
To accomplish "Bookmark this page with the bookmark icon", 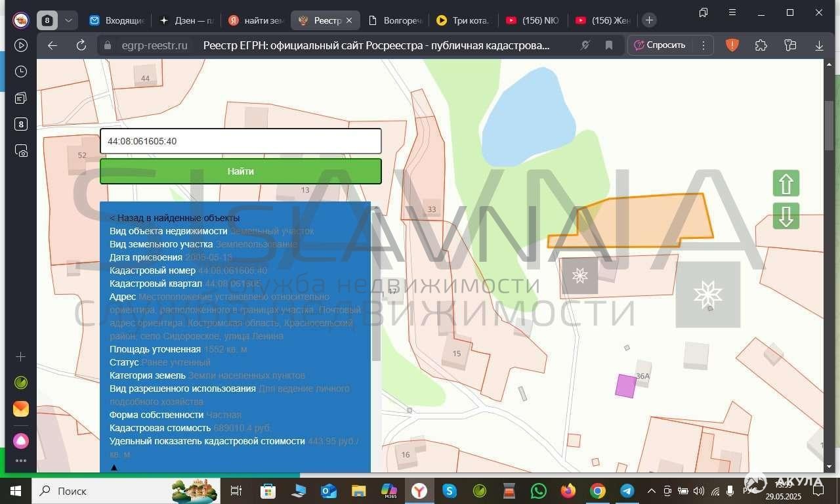I will point(609,45).
